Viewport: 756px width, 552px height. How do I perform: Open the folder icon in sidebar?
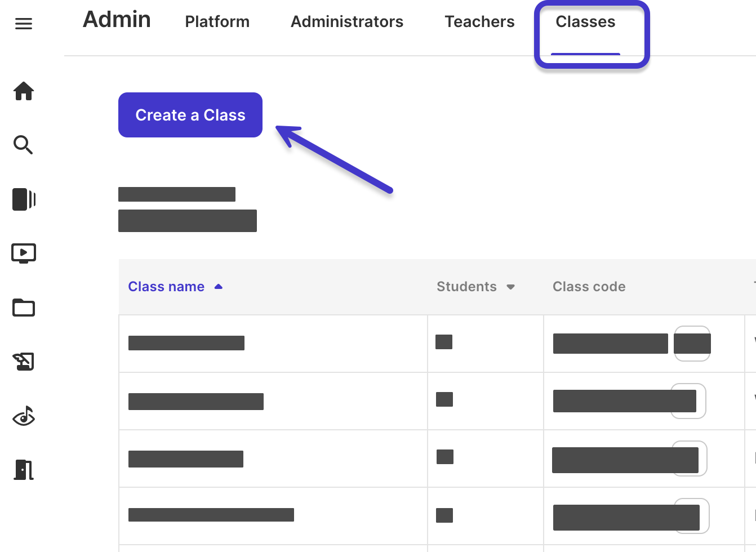coord(24,308)
